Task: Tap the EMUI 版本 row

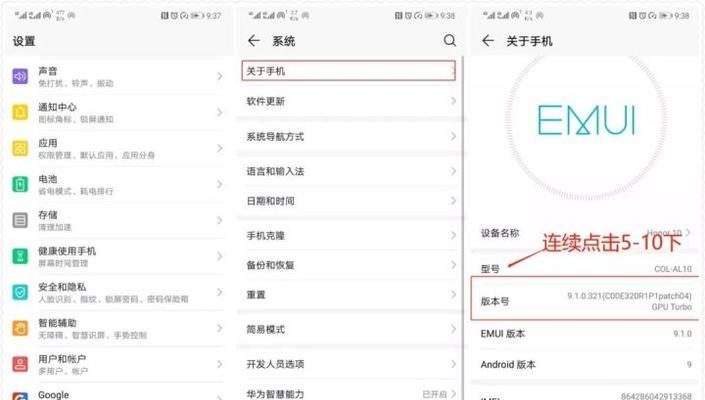Action: (x=585, y=334)
